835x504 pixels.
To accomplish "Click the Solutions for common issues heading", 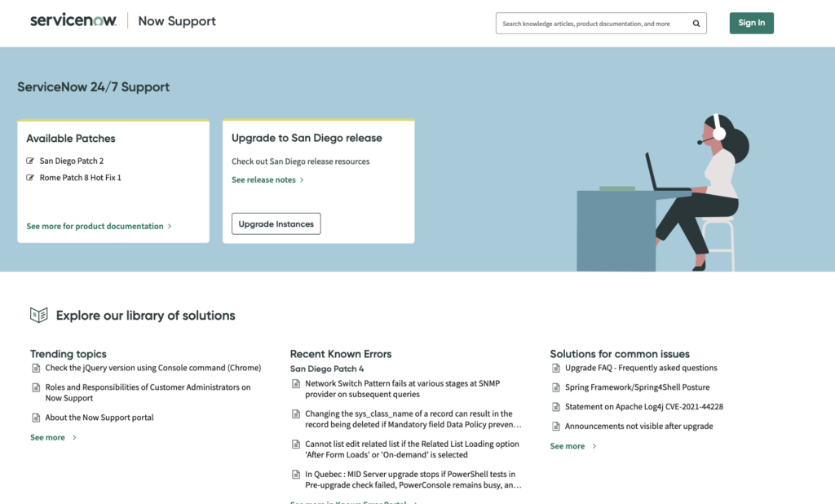I will (620, 354).
